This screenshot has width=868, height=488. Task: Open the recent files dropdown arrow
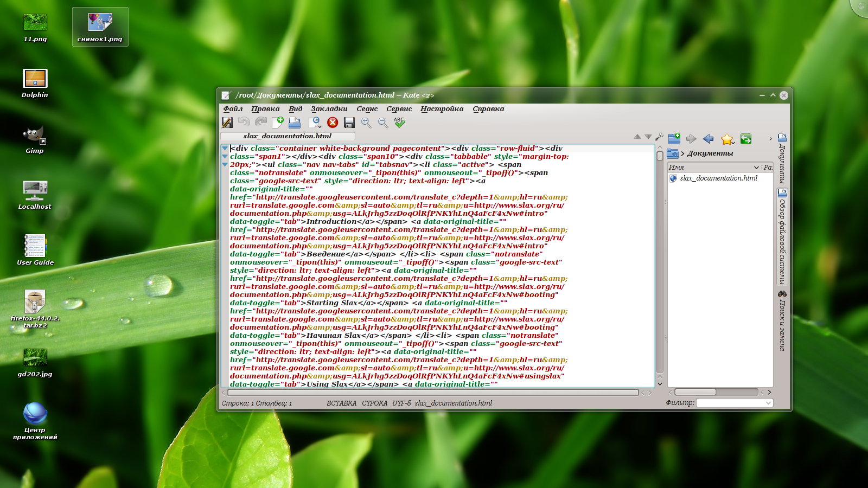(320, 127)
